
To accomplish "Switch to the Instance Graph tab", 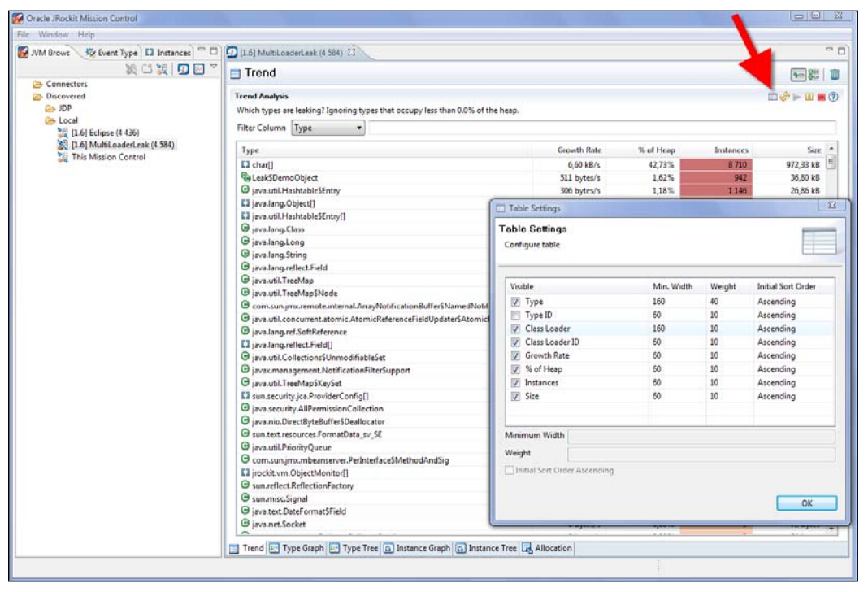I will (417, 548).
